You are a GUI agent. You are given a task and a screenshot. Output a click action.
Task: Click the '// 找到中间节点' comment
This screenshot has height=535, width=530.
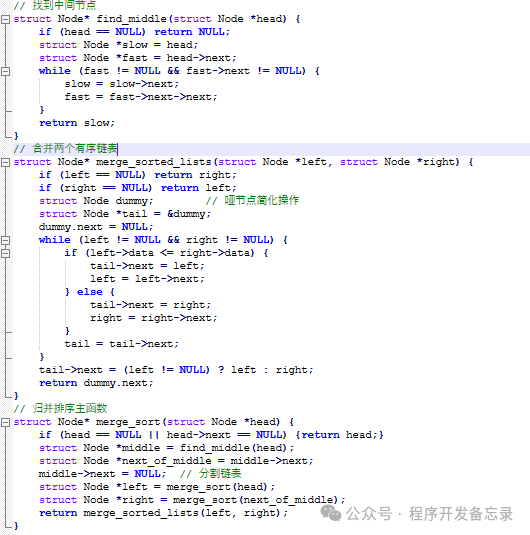(55, 5)
